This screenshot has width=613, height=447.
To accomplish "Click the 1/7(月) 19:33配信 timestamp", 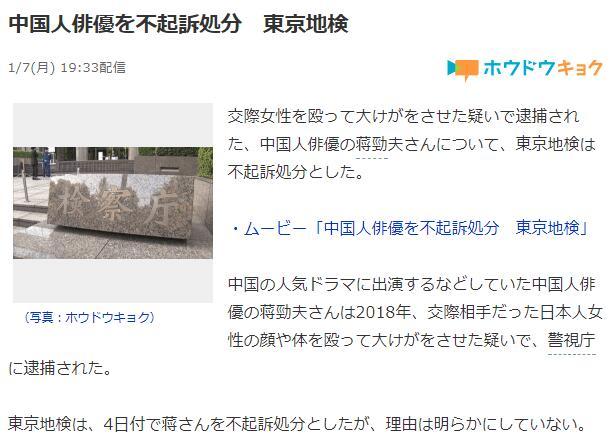I will point(67,68).
